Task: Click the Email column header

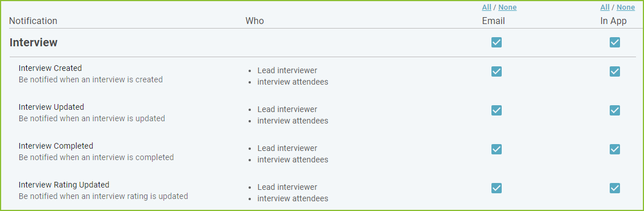Action: pyautogui.click(x=493, y=21)
